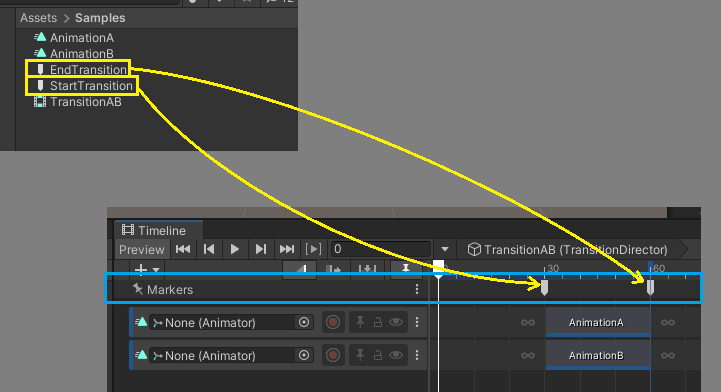The image size is (721, 392).
Task: Click the track type icon of AnimationB's track
Action: 141,355
